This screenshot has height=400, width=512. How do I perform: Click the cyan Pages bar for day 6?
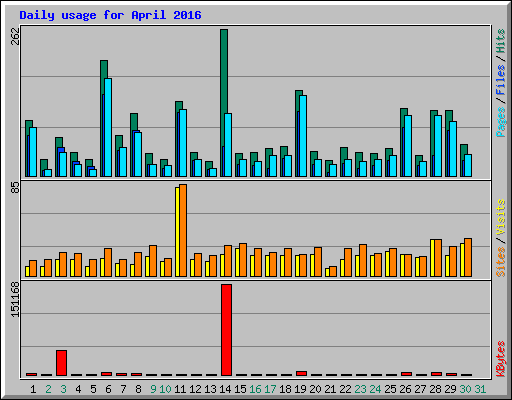click(108, 127)
